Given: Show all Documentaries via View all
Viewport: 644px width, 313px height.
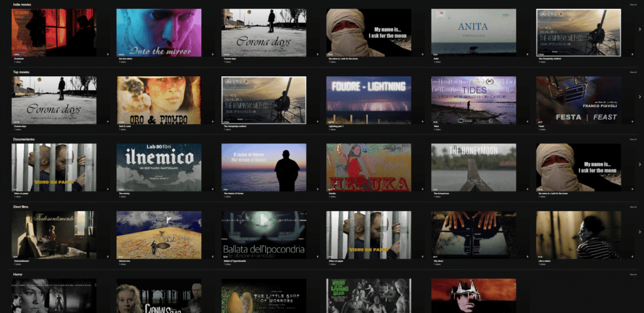Looking at the screenshot, I should coord(633,139).
